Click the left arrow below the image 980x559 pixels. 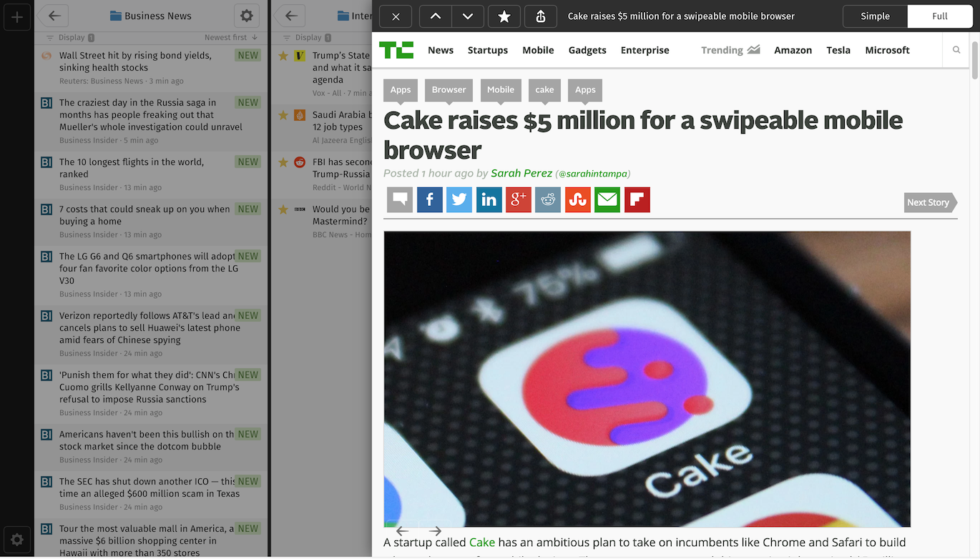point(402,530)
